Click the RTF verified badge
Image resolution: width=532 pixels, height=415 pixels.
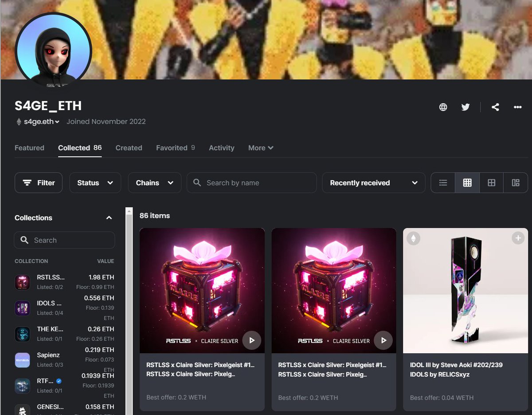click(59, 381)
